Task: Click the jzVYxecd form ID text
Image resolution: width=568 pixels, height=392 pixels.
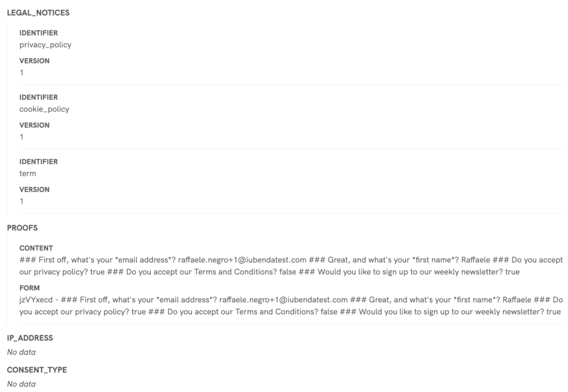Action: click(37, 300)
